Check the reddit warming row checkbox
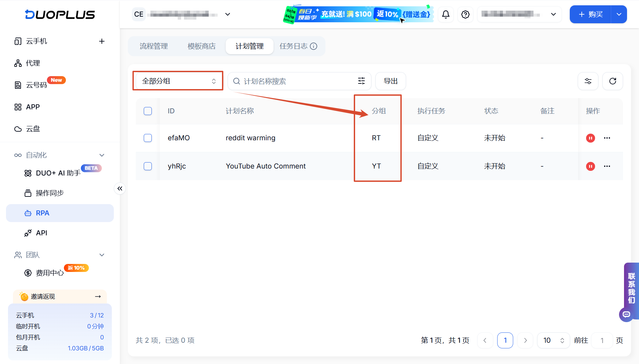Viewport: 639px width, 364px height. coord(148,138)
